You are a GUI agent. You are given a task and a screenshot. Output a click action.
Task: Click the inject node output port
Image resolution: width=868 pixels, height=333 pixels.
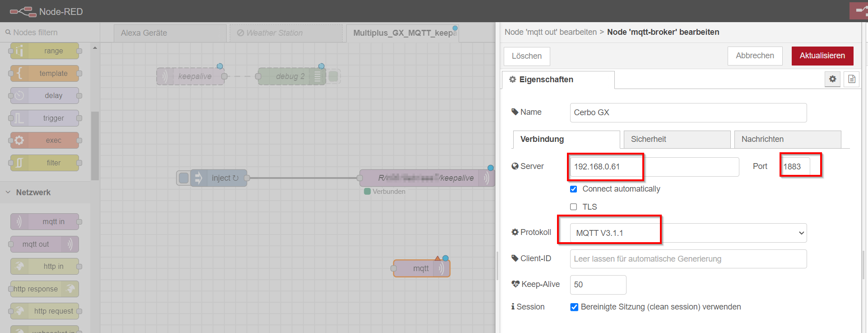click(247, 178)
